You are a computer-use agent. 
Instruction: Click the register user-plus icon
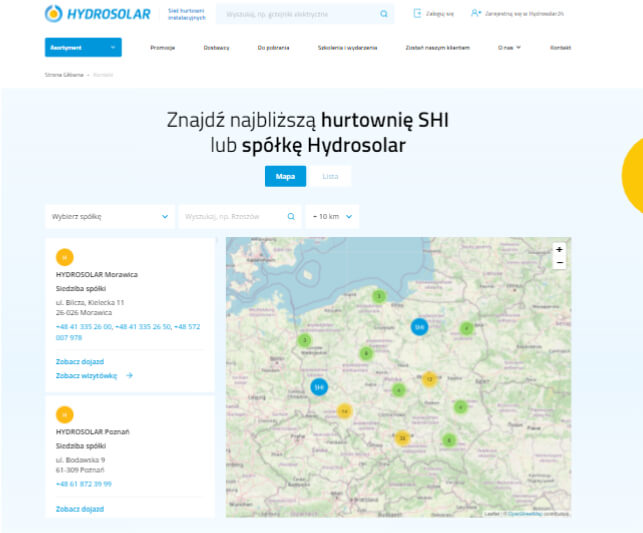476,14
